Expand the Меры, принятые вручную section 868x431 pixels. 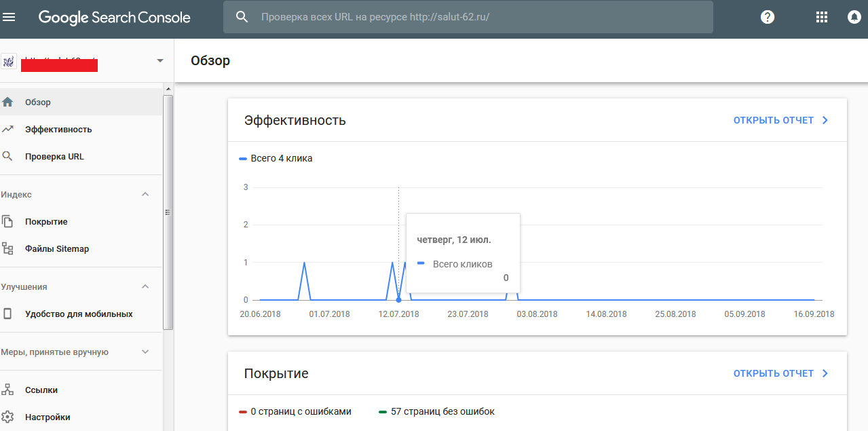[145, 352]
